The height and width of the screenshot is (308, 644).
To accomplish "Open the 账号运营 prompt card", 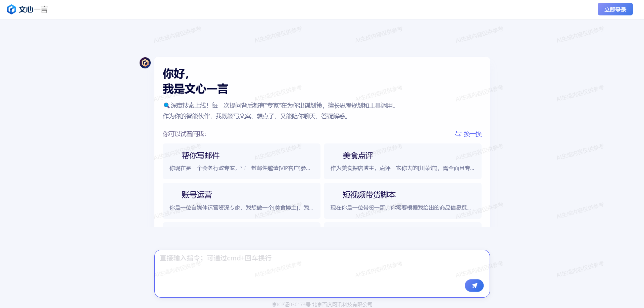I will tap(241, 201).
